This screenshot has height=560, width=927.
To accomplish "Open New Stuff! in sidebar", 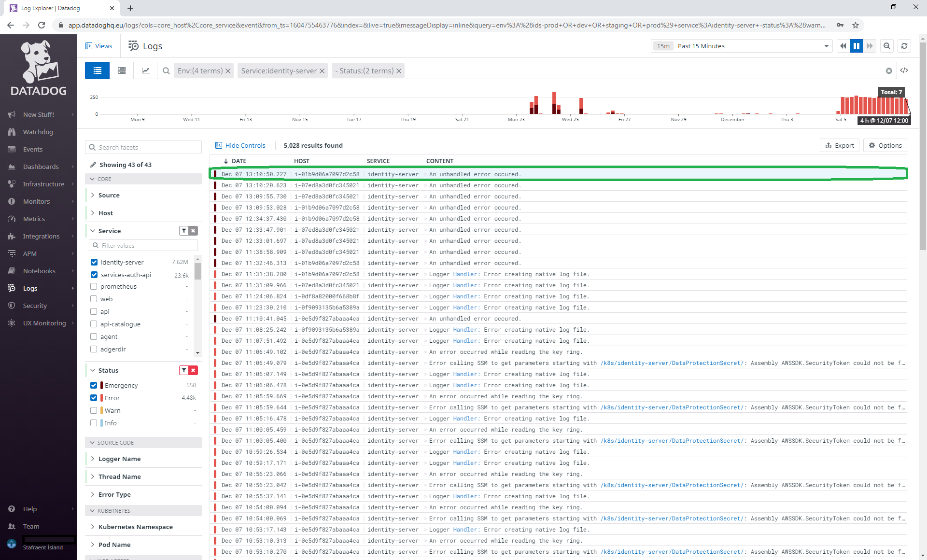I will tap(39, 114).
